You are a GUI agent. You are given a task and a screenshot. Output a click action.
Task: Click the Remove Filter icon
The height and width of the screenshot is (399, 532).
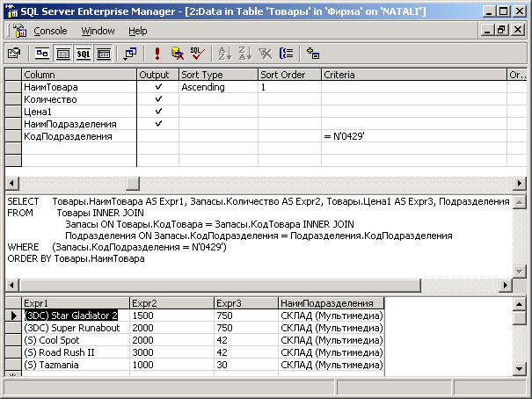click(x=266, y=54)
